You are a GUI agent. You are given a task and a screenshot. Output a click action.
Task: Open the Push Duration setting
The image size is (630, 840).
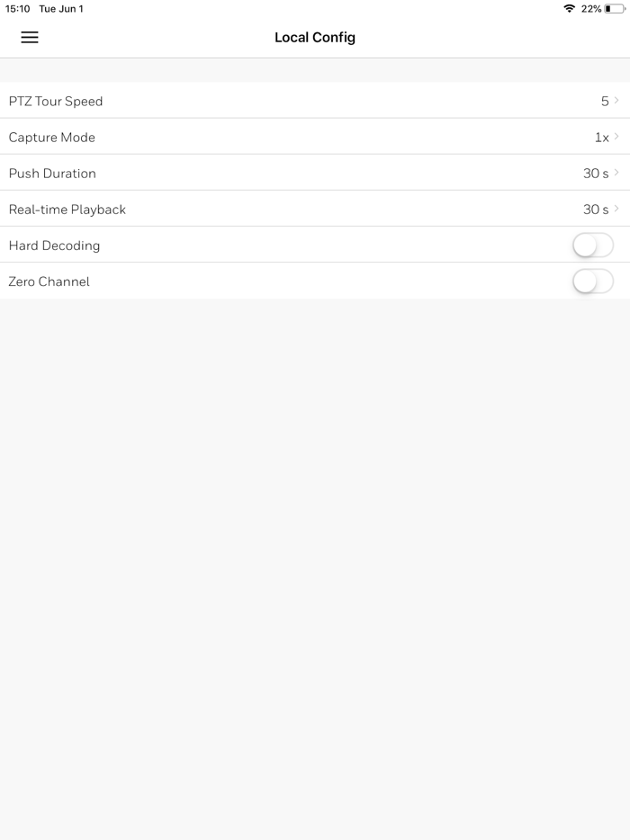(x=315, y=173)
